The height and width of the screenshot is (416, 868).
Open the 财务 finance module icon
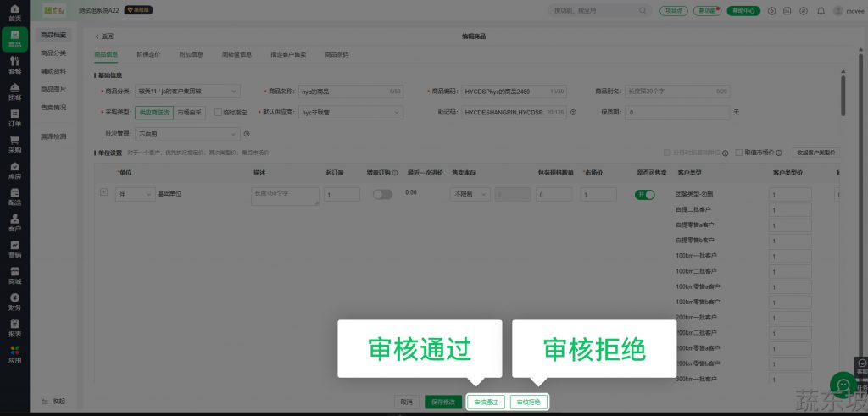14,302
